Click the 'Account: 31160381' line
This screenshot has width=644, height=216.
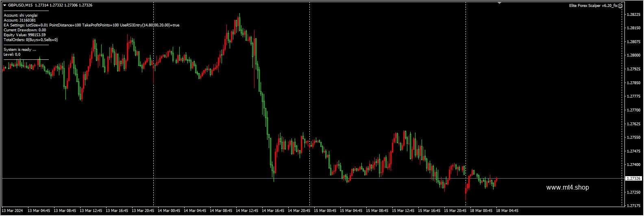[x=20, y=20]
